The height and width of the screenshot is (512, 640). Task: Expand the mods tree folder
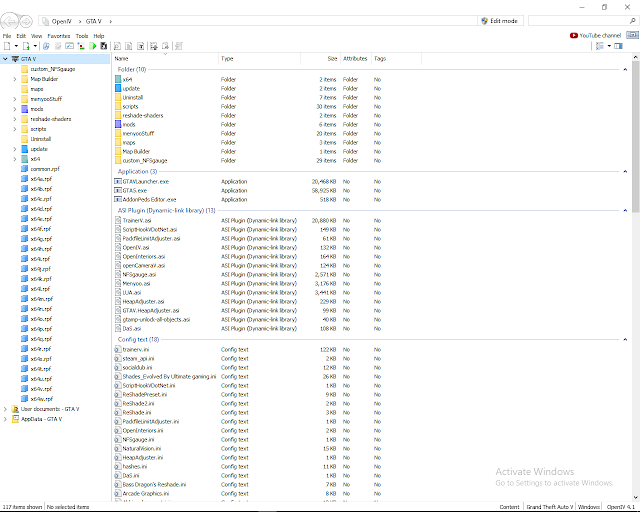pos(15,109)
